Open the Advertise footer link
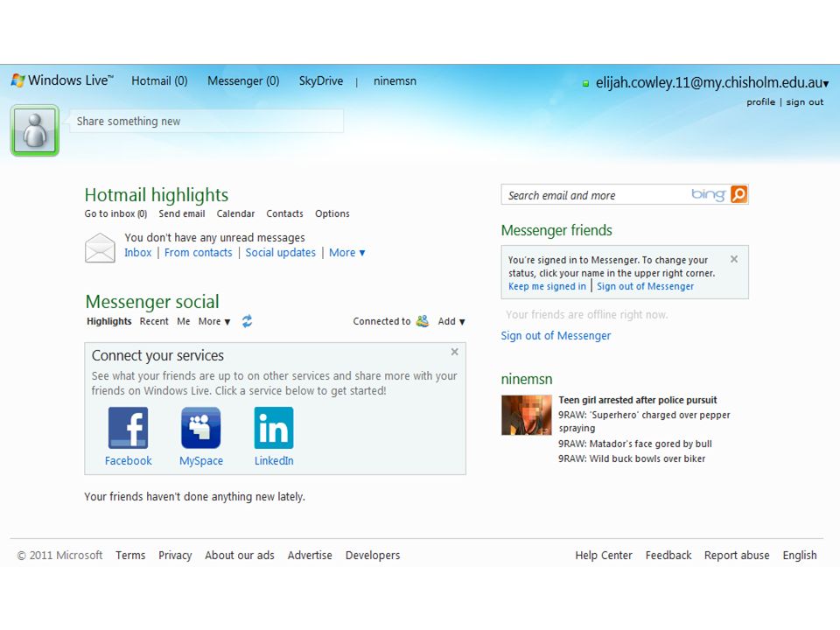Viewport: 840px width, 630px height. [x=310, y=556]
